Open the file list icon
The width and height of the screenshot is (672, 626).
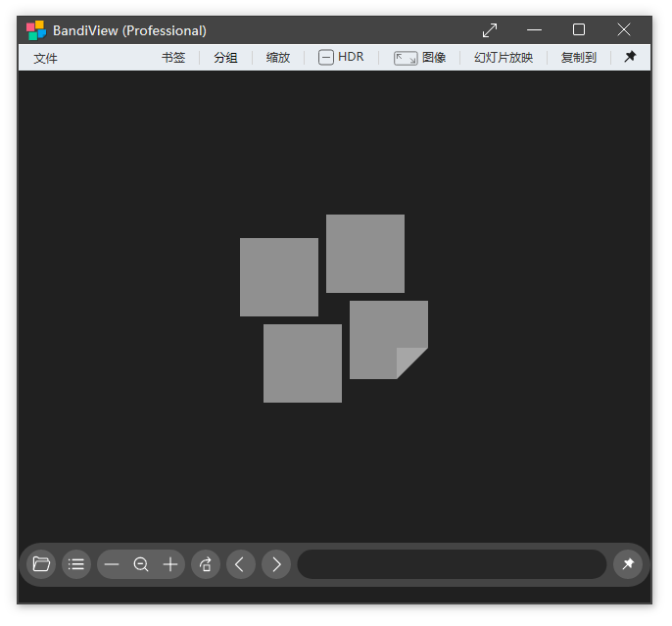click(76, 564)
